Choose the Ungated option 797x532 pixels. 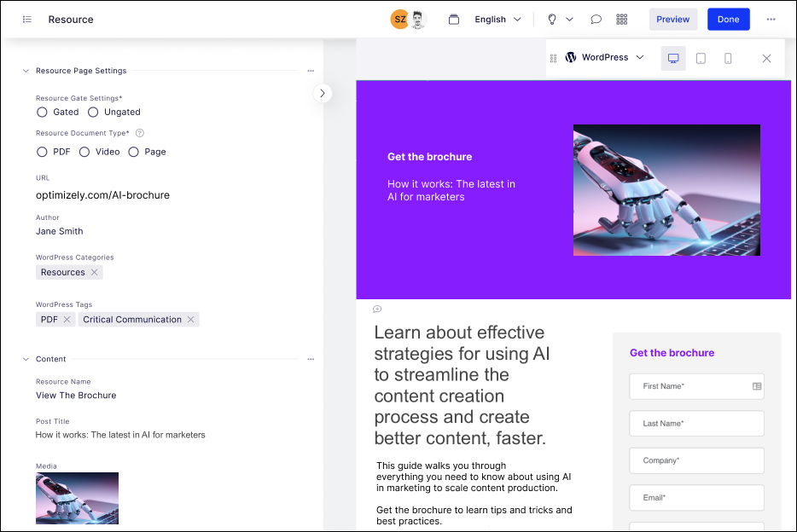click(93, 112)
